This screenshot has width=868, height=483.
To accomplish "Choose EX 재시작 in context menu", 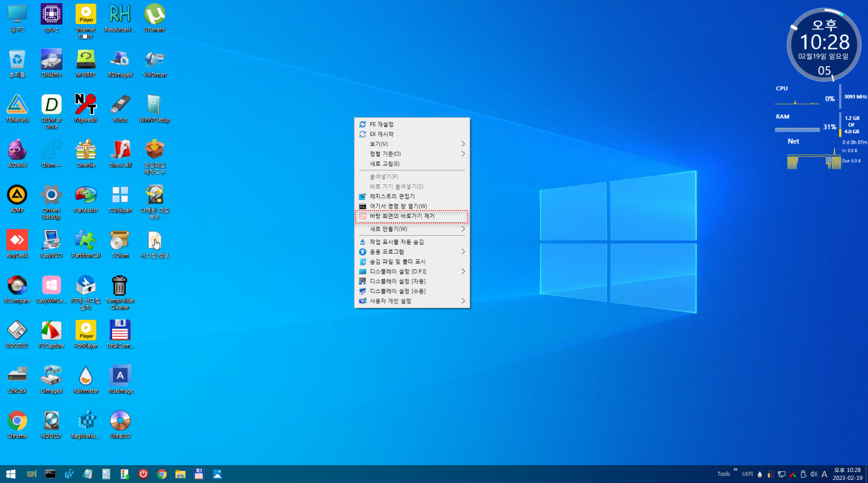I will click(412, 134).
